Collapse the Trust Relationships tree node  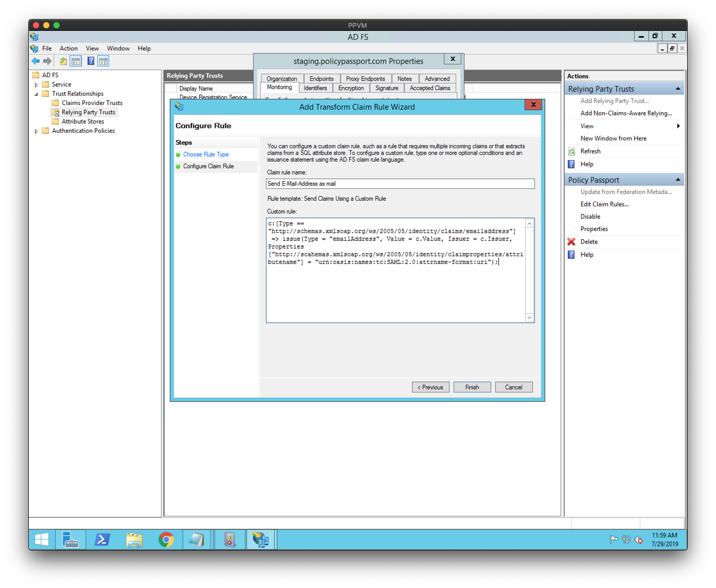click(36, 94)
